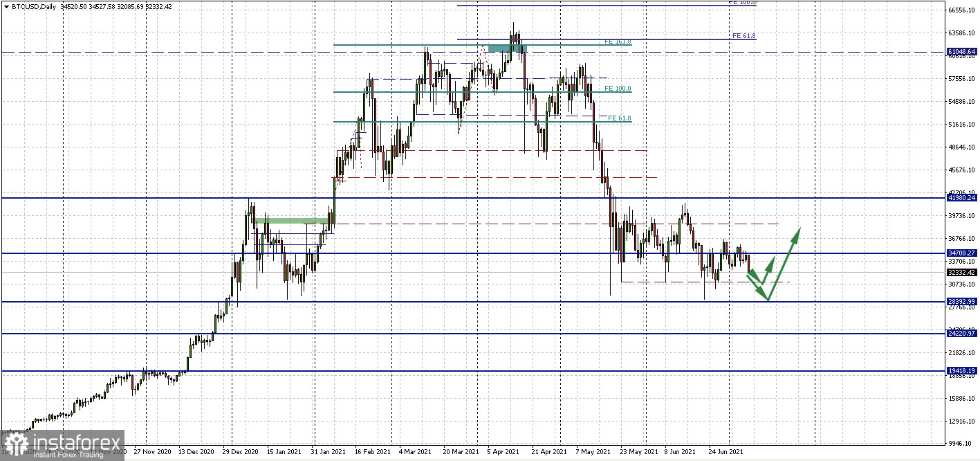The width and height of the screenshot is (980, 461).
Task: Select the green shaded zone near 39736
Action: coord(290,221)
